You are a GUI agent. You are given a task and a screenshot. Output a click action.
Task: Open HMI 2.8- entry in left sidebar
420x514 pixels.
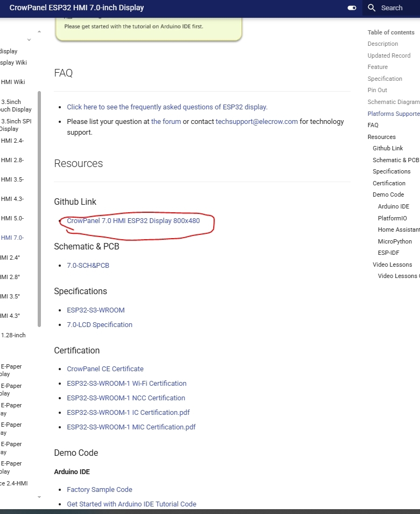[12, 160]
